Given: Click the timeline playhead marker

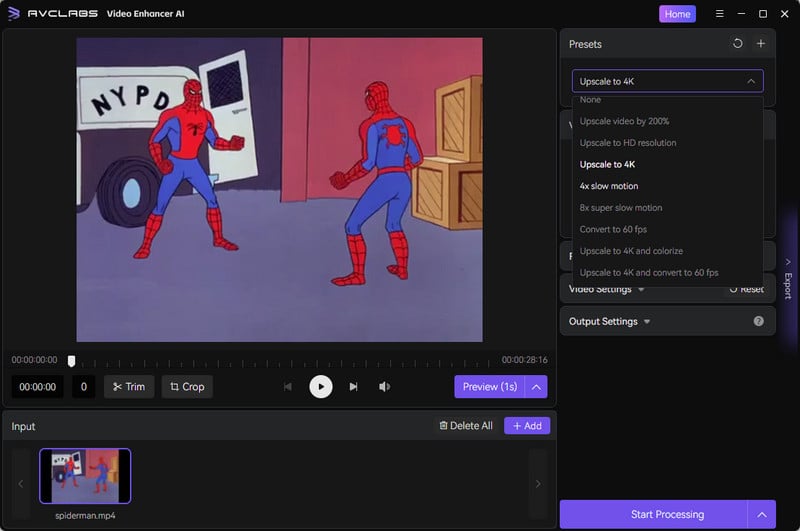Looking at the screenshot, I should pyautogui.click(x=71, y=361).
